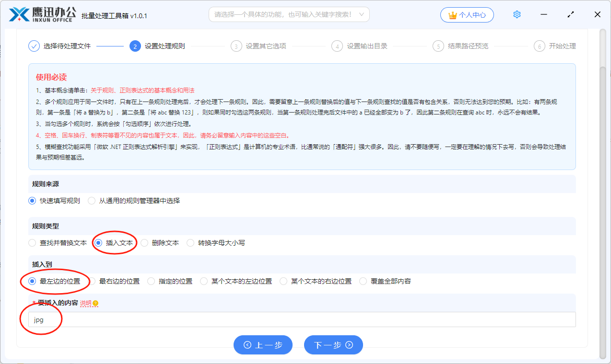The image size is (611, 364).
Task: Minimize the window using the dash icon
Action: tap(544, 15)
